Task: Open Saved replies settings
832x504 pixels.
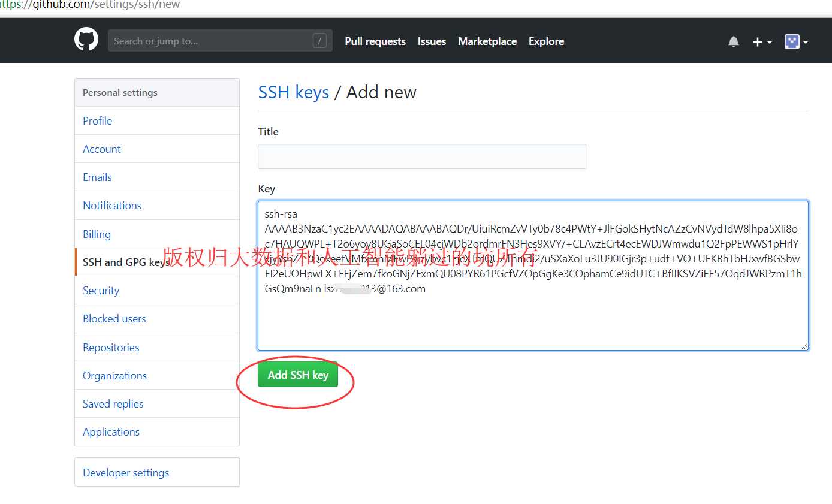Action: [157, 403]
